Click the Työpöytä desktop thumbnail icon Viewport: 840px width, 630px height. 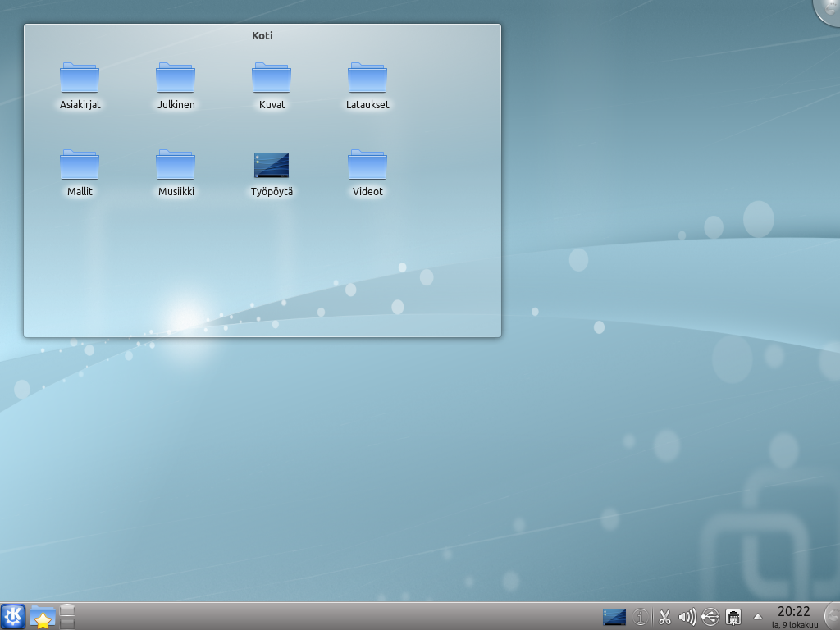pyautogui.click(x=272, y=165)
